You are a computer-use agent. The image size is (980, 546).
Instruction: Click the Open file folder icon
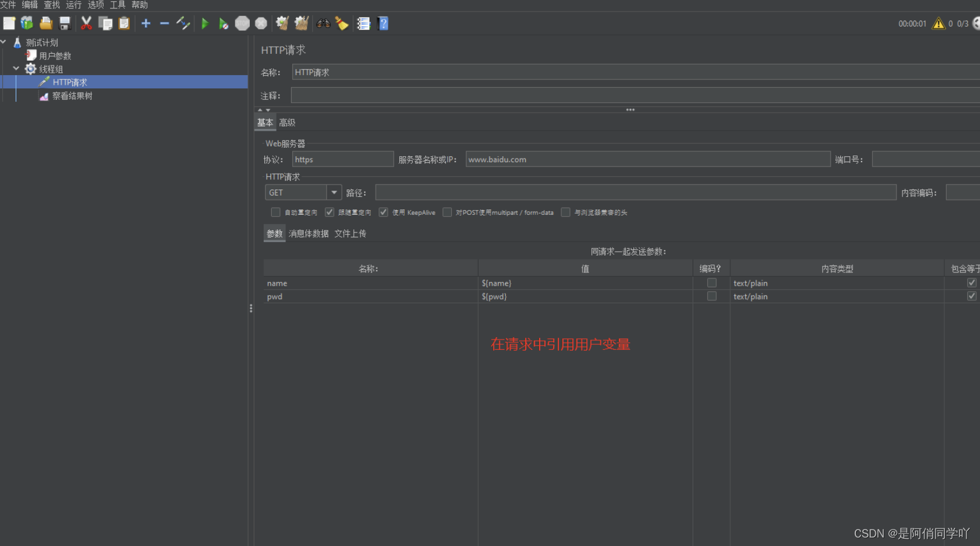coord(46,24)
